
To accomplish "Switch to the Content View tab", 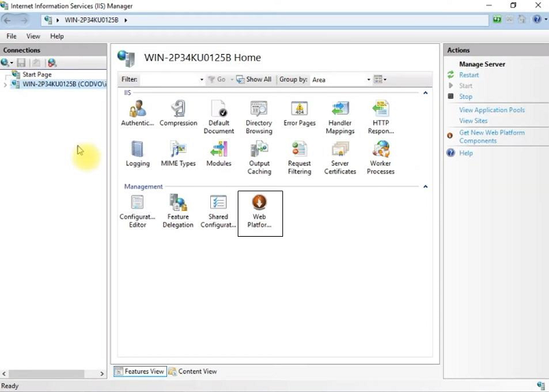I will point(193,372).
